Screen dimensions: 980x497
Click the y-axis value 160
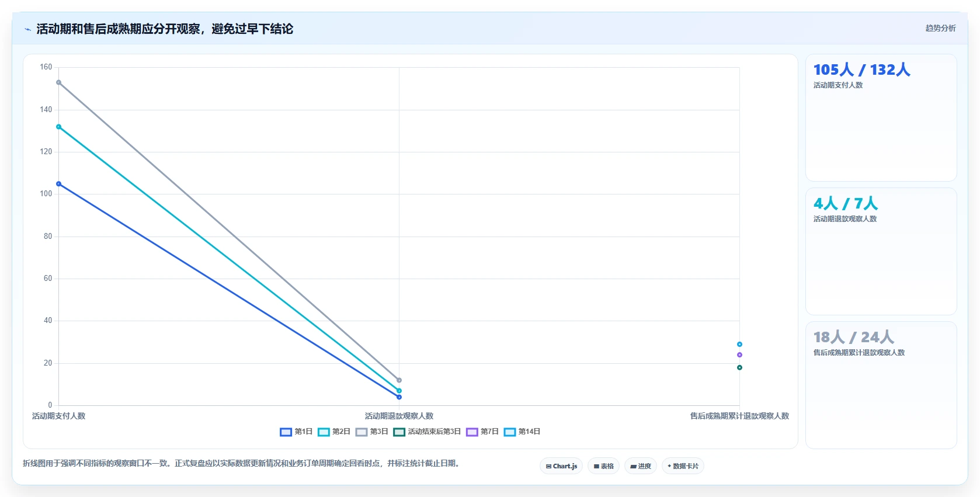pos(46,67)
